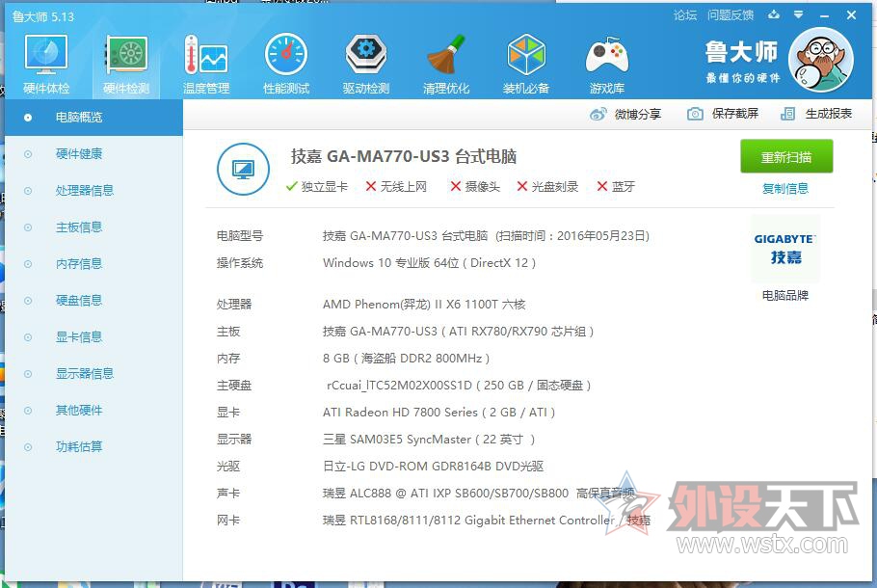This screenshot has height=588, width=877.
Task: Click the ATI Radeon HD 7800 Series value
Action: [x=438, y=413]
